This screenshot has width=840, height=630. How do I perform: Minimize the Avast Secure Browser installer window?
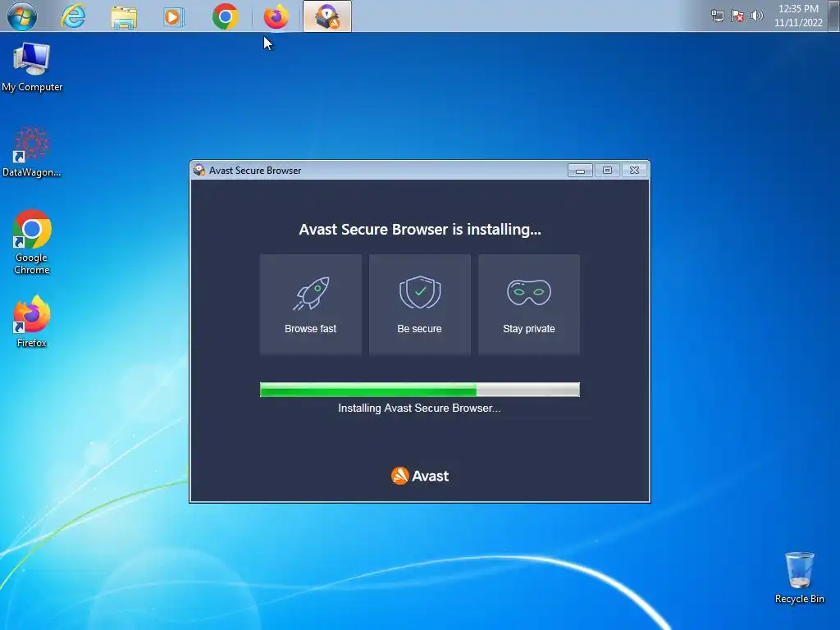tap(580, 171)
